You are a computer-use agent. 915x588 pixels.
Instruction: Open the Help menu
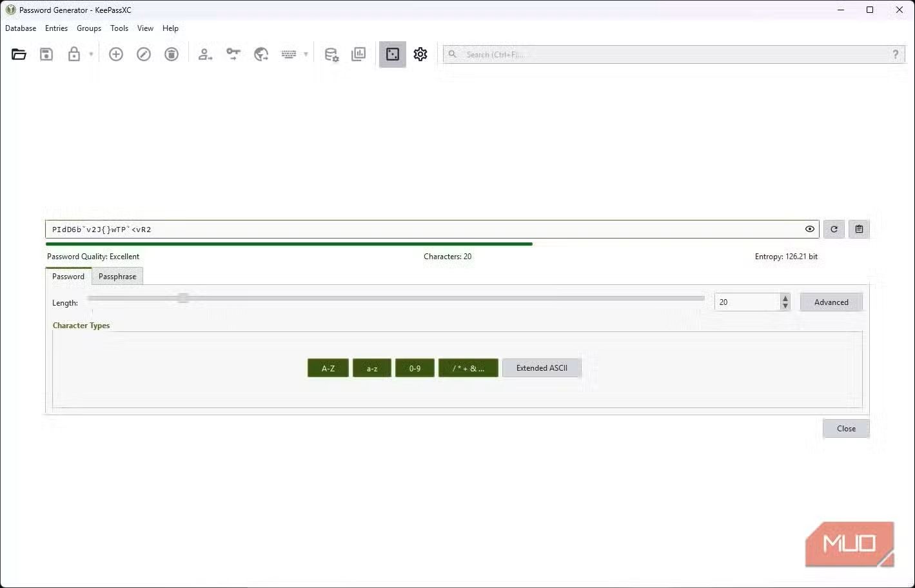(171, 28)
